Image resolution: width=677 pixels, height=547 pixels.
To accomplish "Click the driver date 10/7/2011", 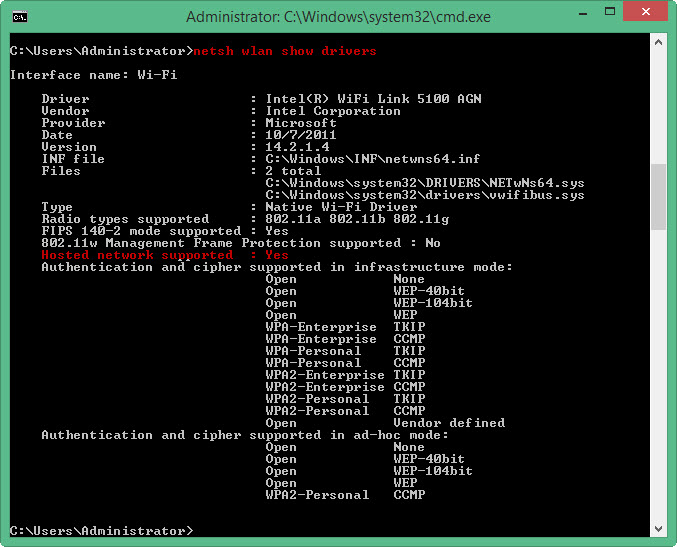I will click(x=301, y=135).
